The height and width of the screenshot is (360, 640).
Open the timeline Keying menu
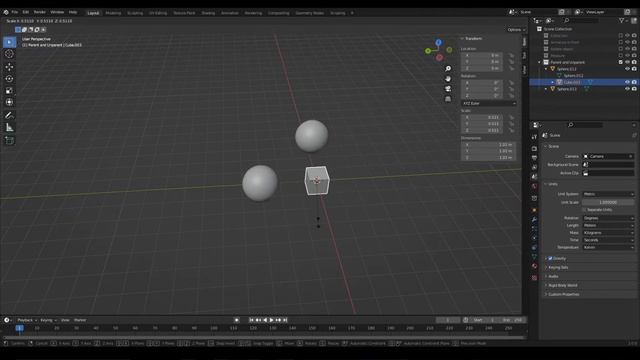click(48, 320)
